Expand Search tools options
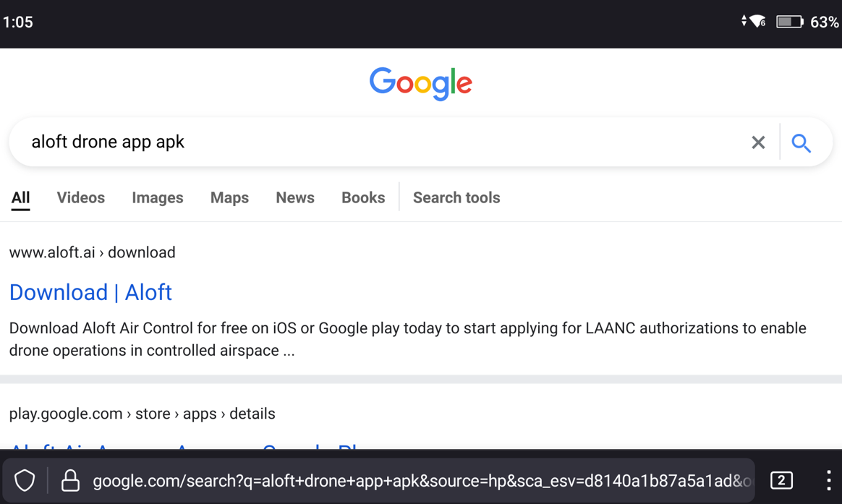Image resolution: width=842 pixels, height=504 pixels. click(456, 197)
